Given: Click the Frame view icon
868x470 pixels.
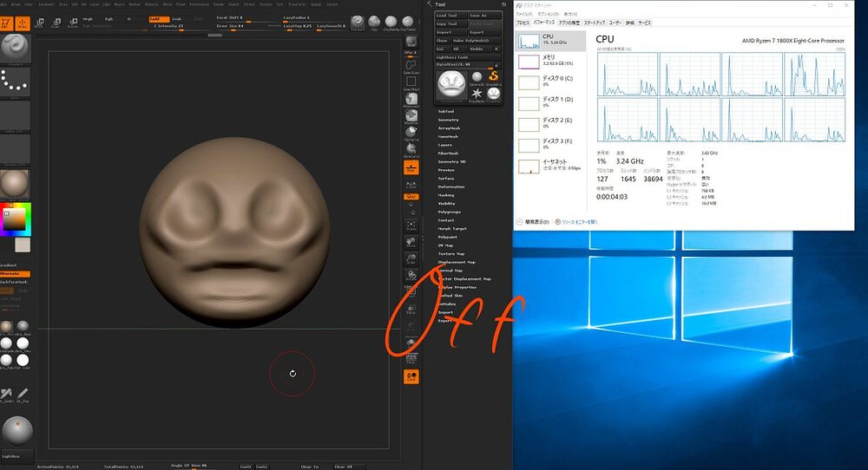Looking at the screenshot, I should 411,225.
